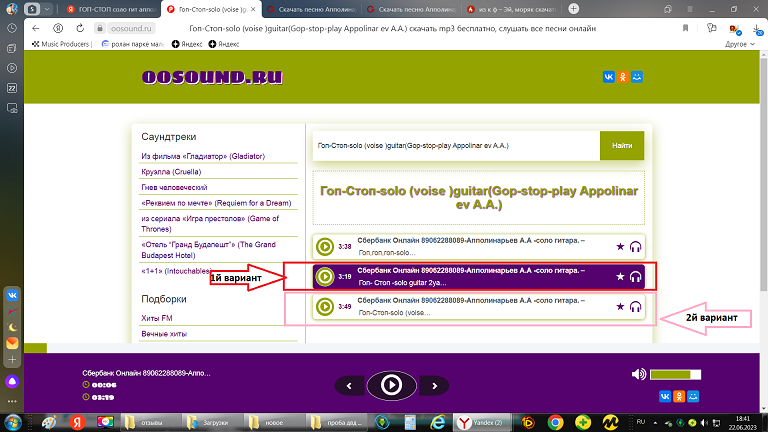Click headphones icon on 3:19 track
The width and height of the screenshot is (768, 432).
point(635,277)
